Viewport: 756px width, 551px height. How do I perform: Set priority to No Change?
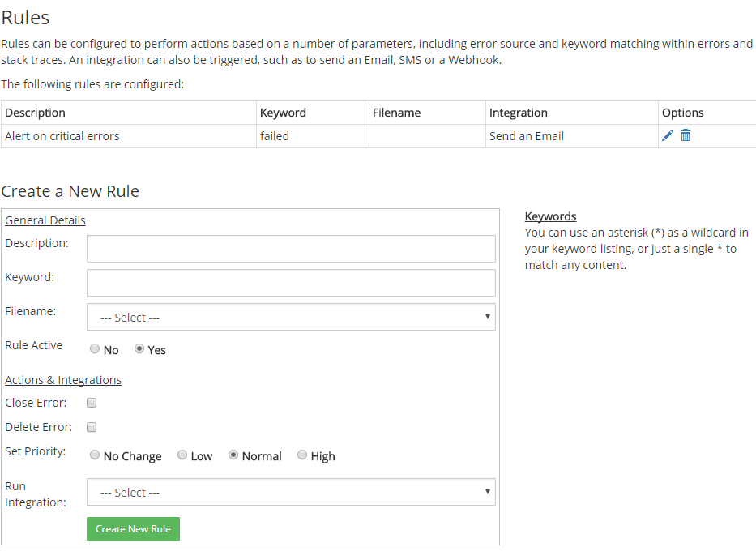tap(95, 455)
